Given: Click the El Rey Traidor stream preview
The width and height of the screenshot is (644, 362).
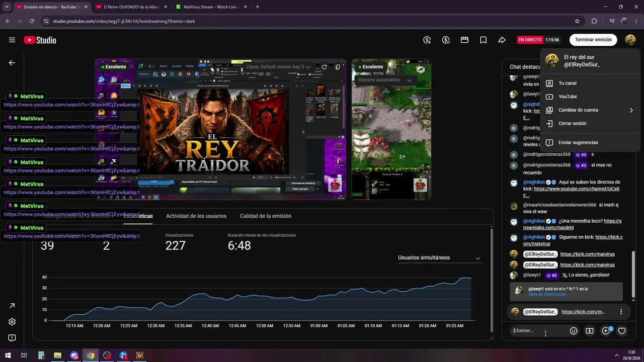Looking at the screenshot, I should point(220,129).
